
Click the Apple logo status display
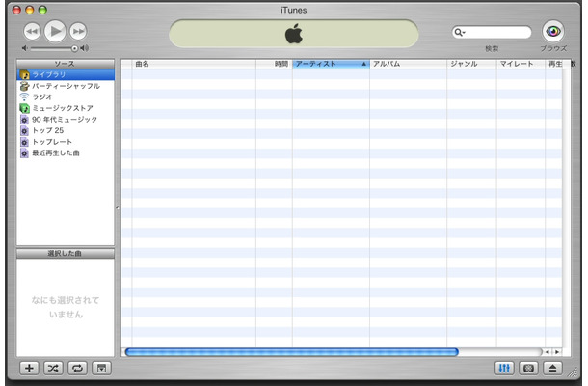click(x=294, y=34)
